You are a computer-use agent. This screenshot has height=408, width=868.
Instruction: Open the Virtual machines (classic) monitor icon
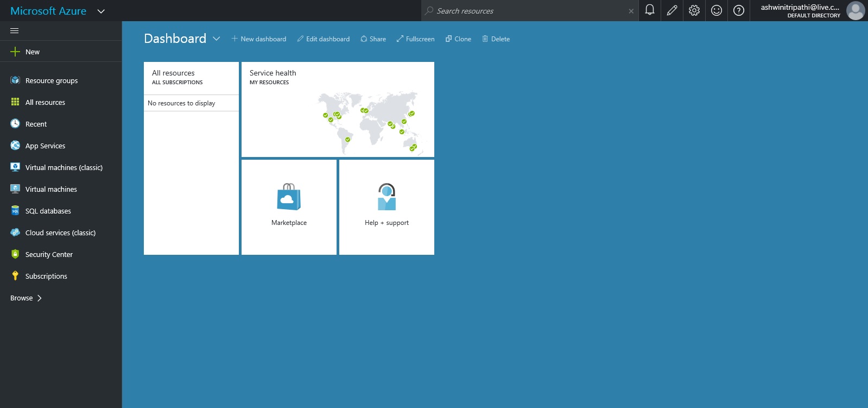[x=15, y=167]
